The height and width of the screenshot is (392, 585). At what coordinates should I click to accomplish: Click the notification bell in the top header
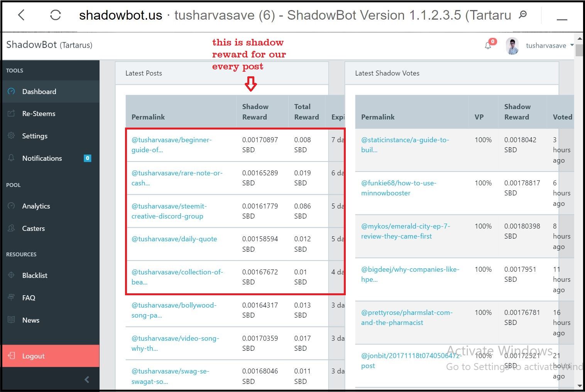pyautogui.click(x=488, y=45)
